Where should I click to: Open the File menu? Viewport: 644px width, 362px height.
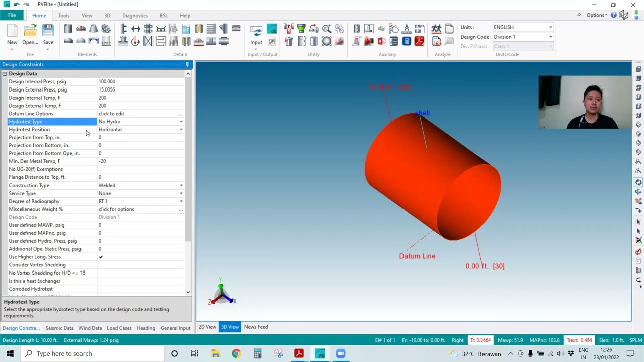point(12,16)
